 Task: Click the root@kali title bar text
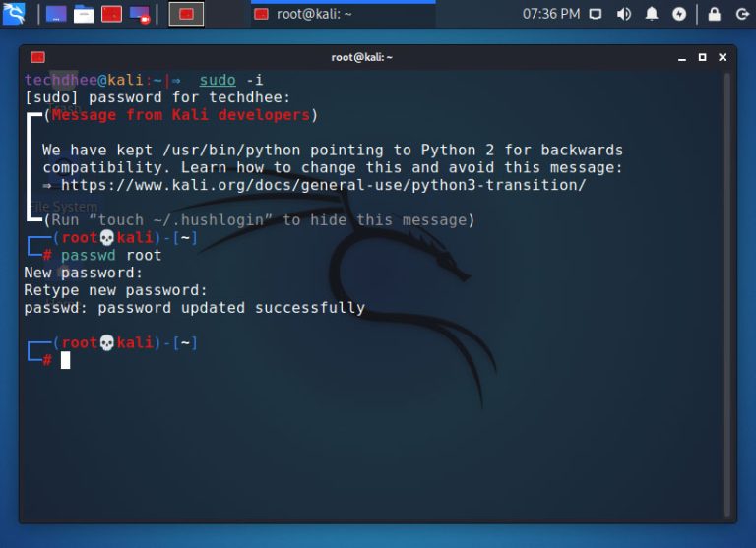[x=361, y=57]
